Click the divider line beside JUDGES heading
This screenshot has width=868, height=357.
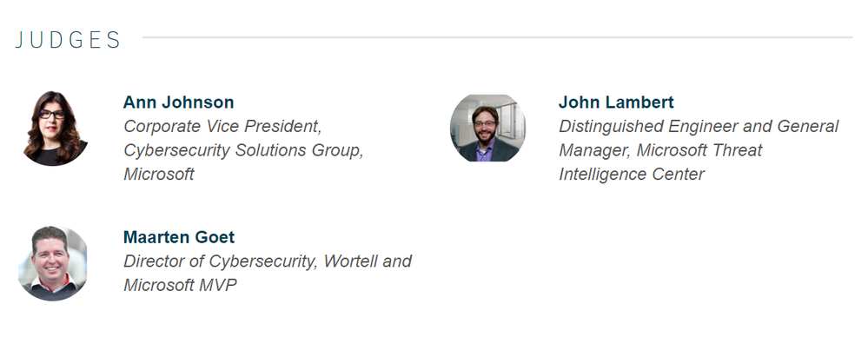click(497, 37)
